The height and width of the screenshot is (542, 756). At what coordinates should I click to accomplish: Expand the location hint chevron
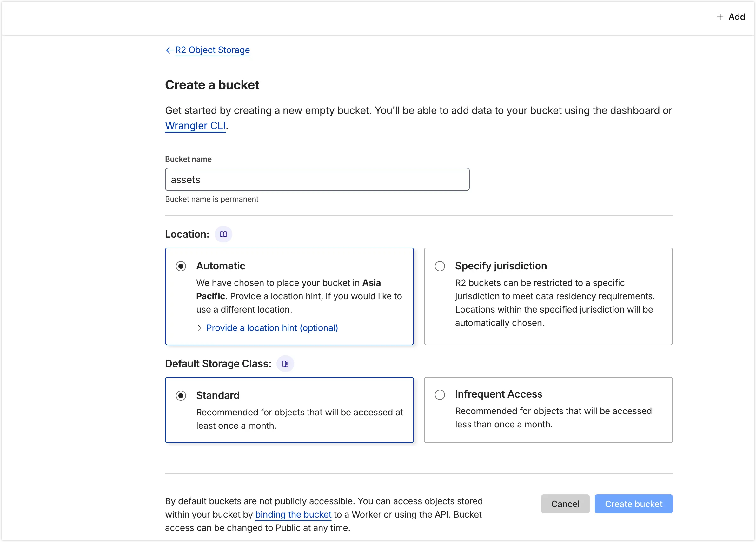pos(200,328)
